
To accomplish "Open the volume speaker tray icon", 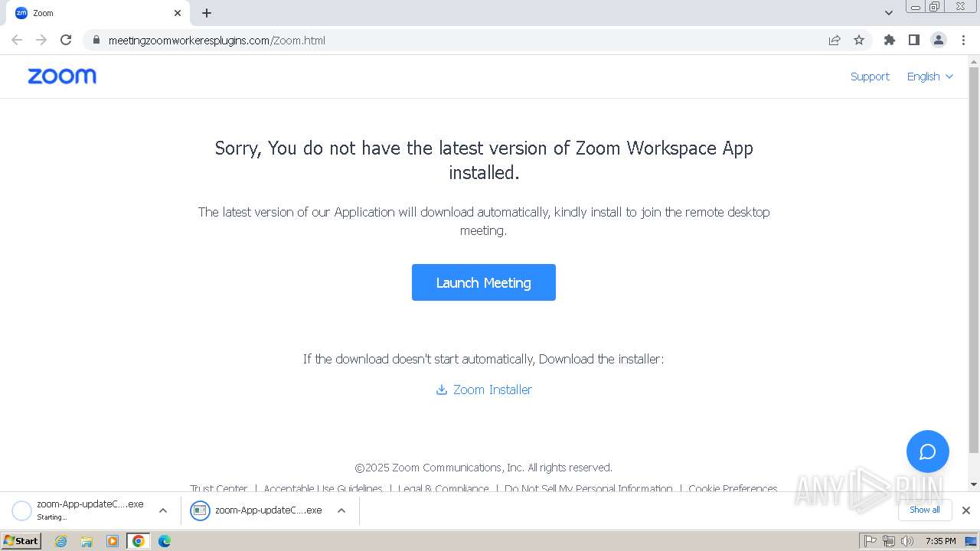I will (907, 541).
